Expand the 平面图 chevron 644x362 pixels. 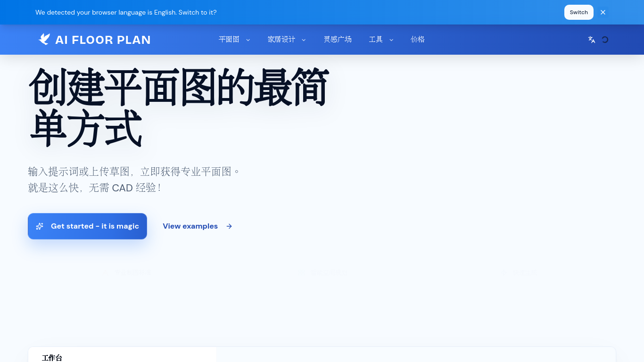248,40
